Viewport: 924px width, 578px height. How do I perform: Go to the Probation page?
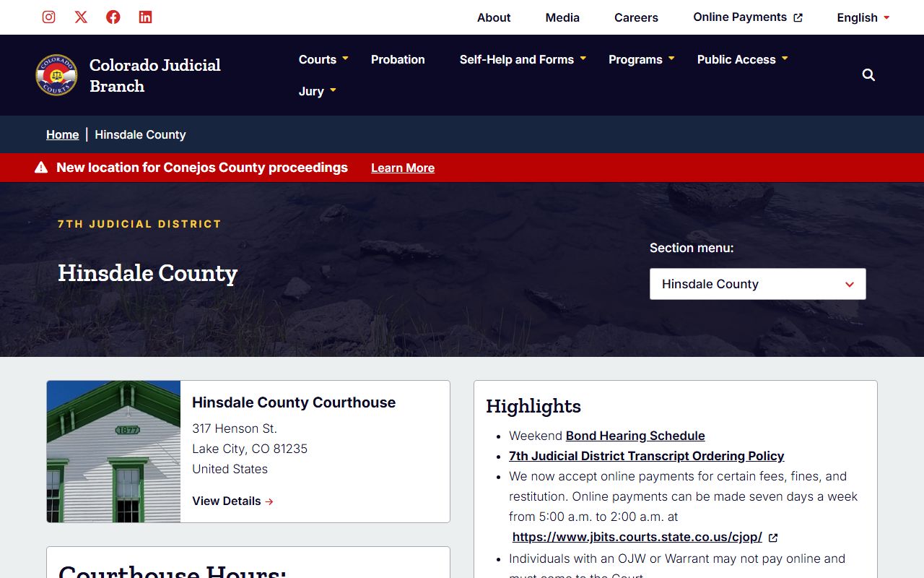pyautogui.click(x=398, y=59)
